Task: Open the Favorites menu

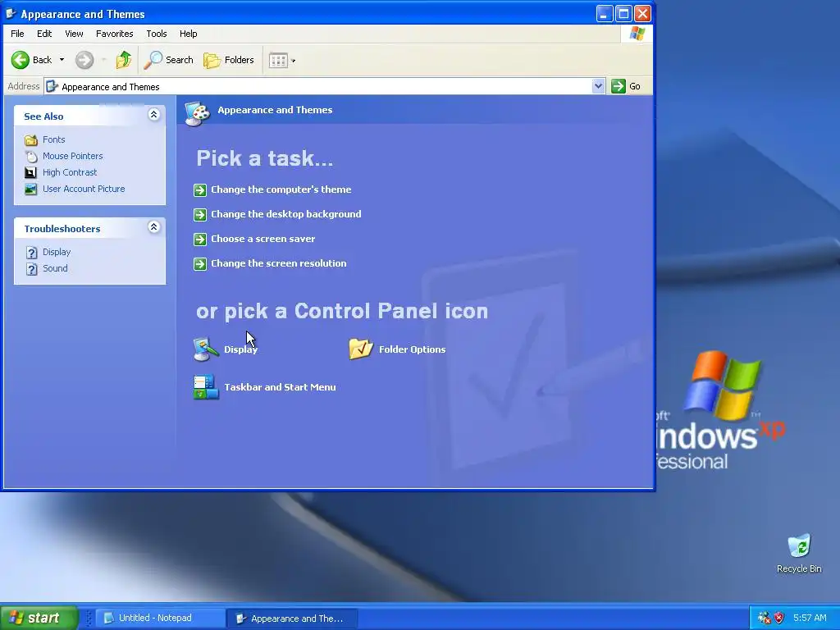Action: point(115,34)
